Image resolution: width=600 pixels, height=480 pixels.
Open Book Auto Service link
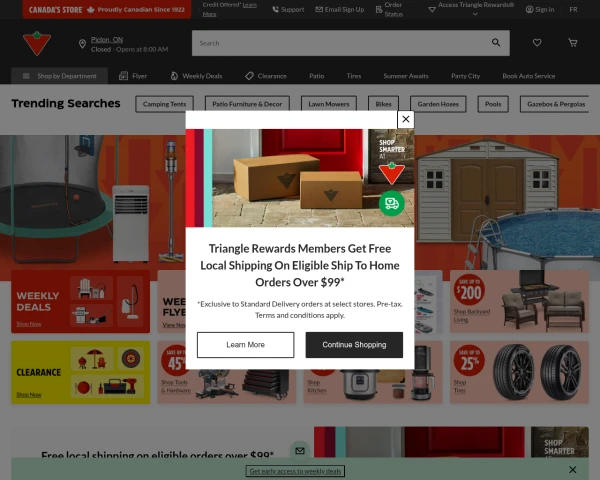pos(528,76)
